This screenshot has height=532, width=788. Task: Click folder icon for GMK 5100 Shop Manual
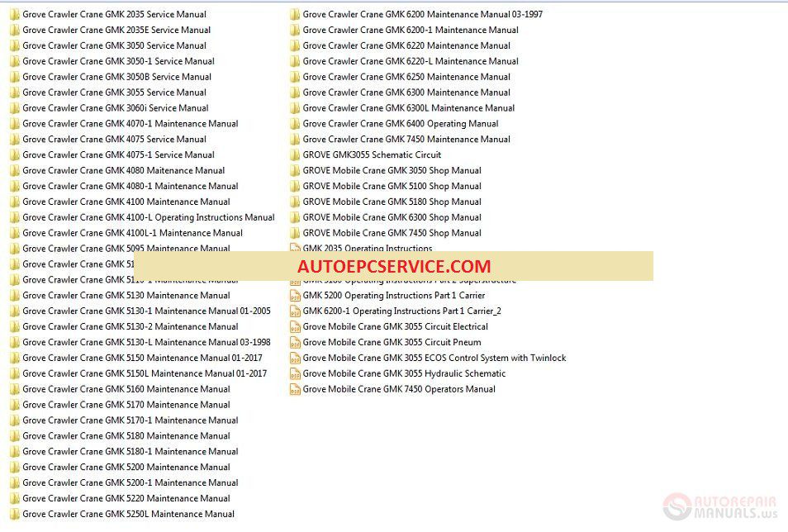pyautogui.click(x=295, y=186)
